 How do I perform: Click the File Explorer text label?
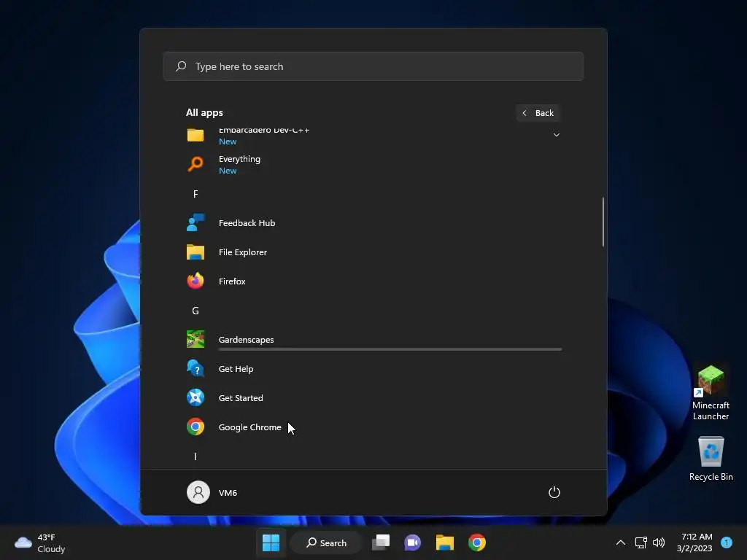click(x=242, y=252)
